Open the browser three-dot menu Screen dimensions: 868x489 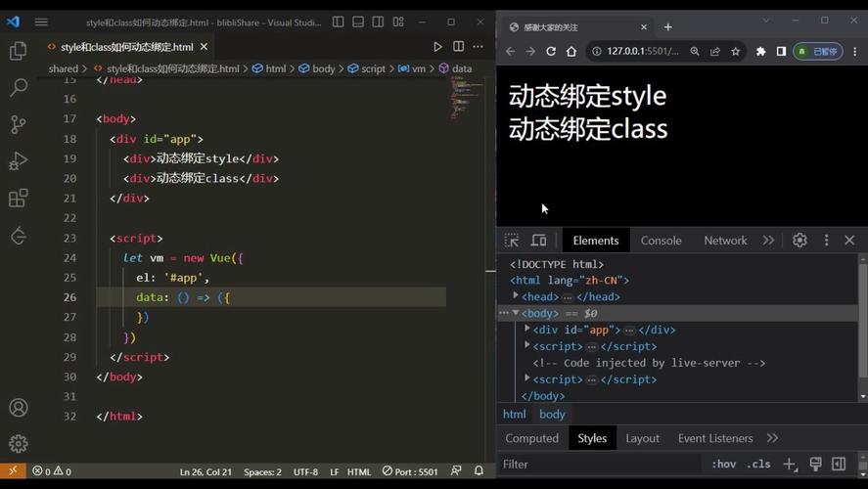point(854,52)
